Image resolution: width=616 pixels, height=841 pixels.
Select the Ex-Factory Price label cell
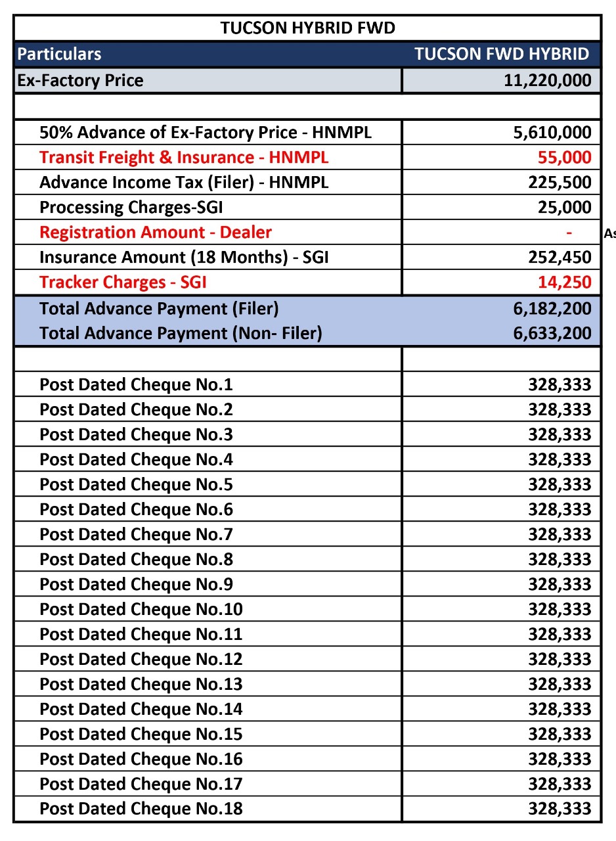tap(81, 81)
